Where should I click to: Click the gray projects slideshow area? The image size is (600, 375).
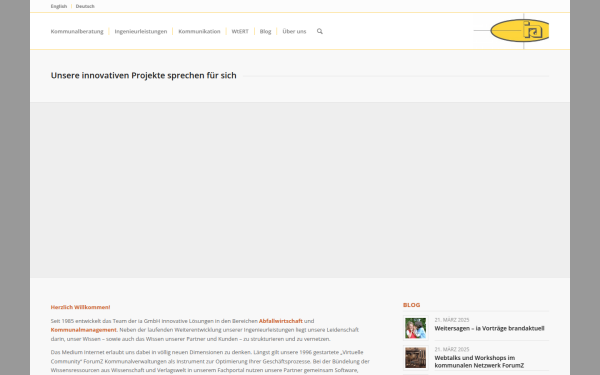[300, 190]
